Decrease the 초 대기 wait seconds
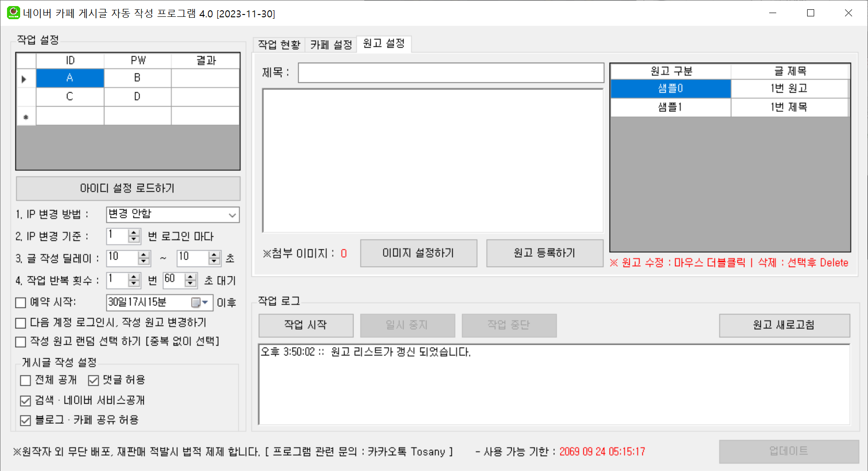 coord(190,284)
